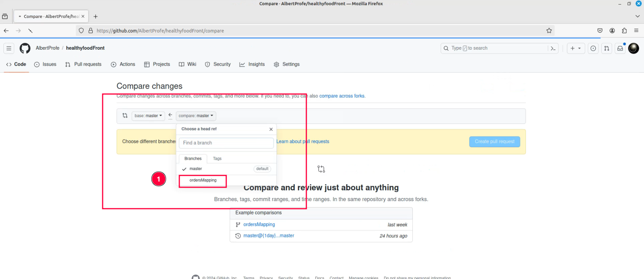Select the Tags tab in popup
Viewport: 644px width, 279px height.
(x=217, y=159)
